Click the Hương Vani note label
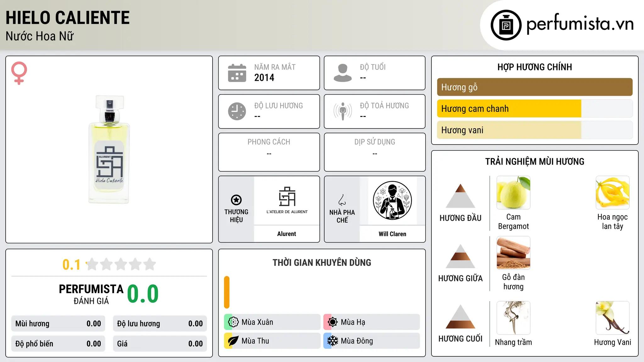644x362 pixels. click(x=613, y=342)
